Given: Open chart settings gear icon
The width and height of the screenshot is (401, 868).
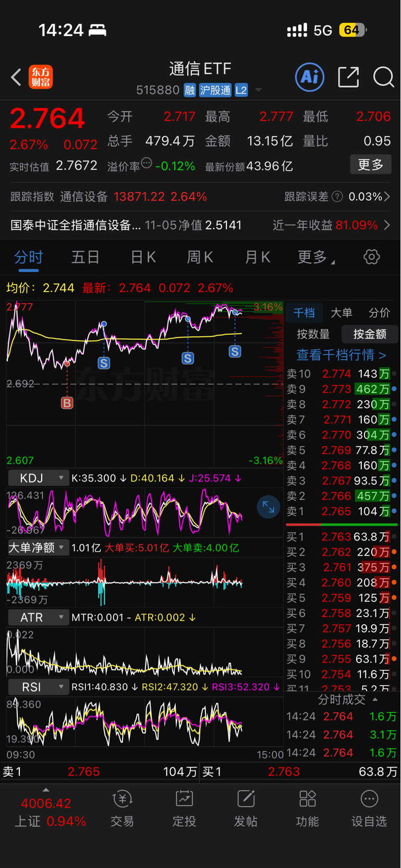Looking at the screenshot, I should click(x=371, y=257).
